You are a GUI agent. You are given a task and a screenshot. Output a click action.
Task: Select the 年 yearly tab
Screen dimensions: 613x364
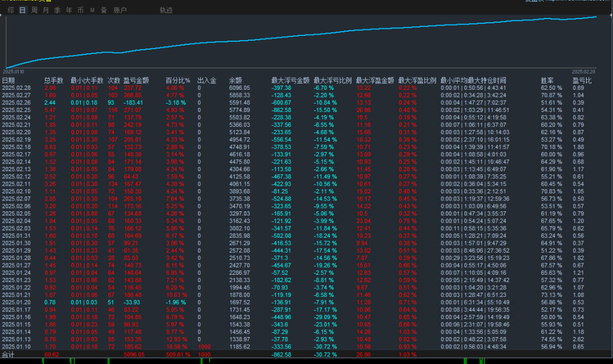pyautogui.click(x=69, y=10)
